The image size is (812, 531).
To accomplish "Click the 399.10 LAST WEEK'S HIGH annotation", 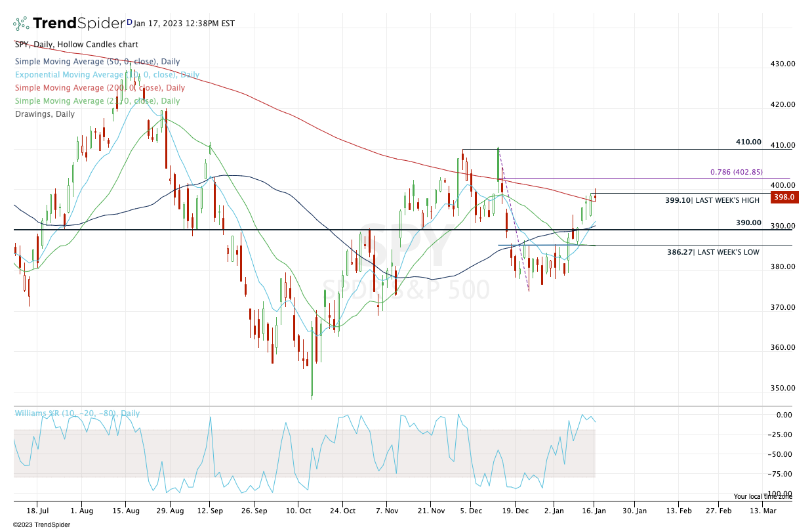I will click(x=712, y=200).
